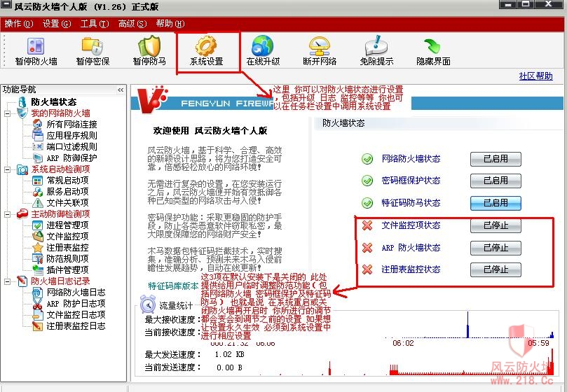Toggle 文件监控项状态 已停止 button
Viewport: 567px width, 392px height.
(x=496, y=226)
